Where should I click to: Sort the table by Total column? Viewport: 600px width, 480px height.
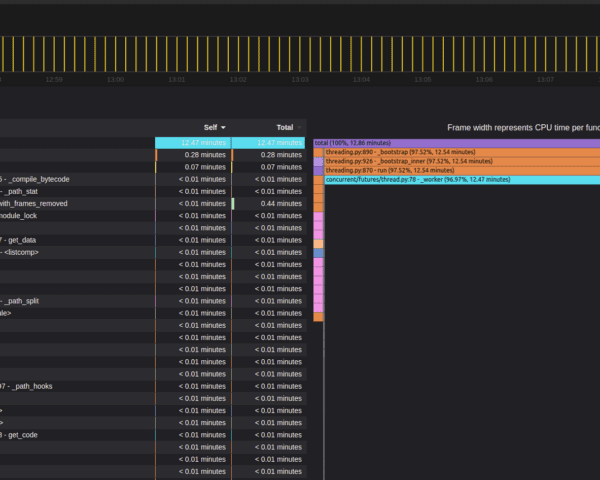[284, 127]
